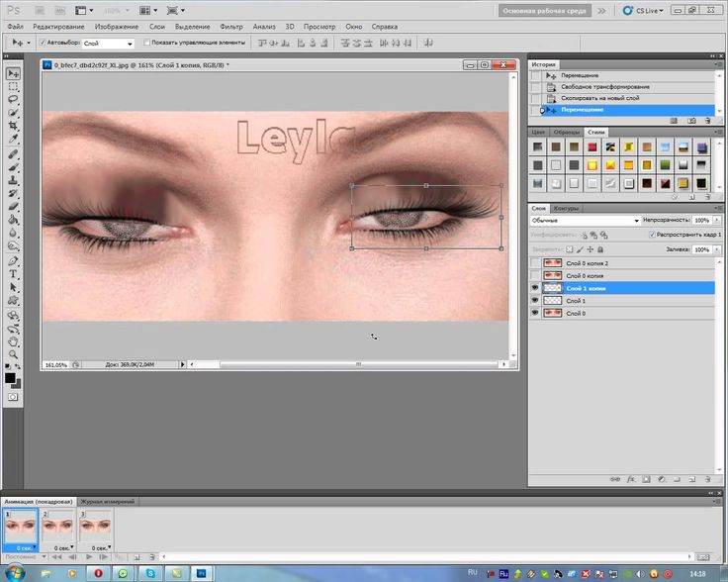728x582 pixels.
Task: Open Заливка value arrow
Action: (717, 249)
